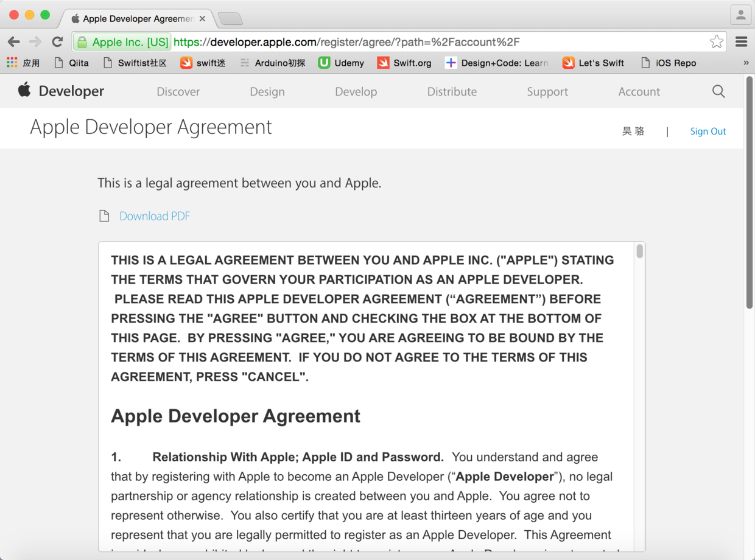Viewport: 755px width, 560px height.
Task: Open the Swiftist社区 bookmark
Action: (135, 63)
